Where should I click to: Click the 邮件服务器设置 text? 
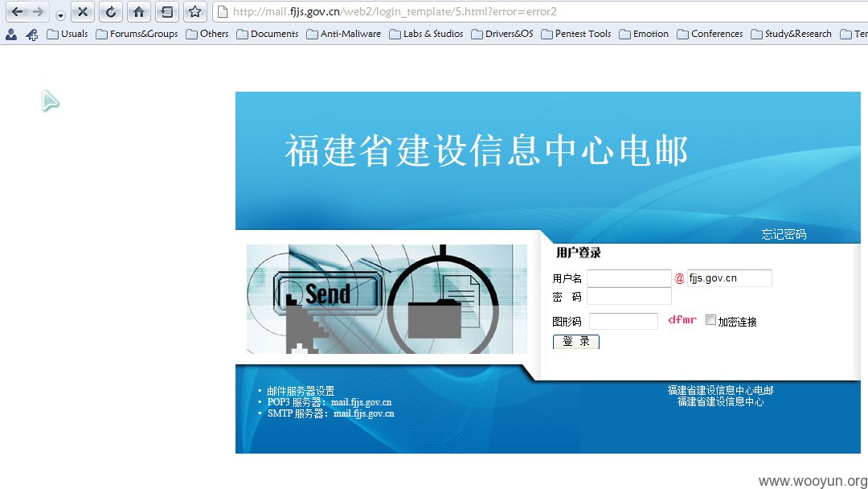coord(301,391)
